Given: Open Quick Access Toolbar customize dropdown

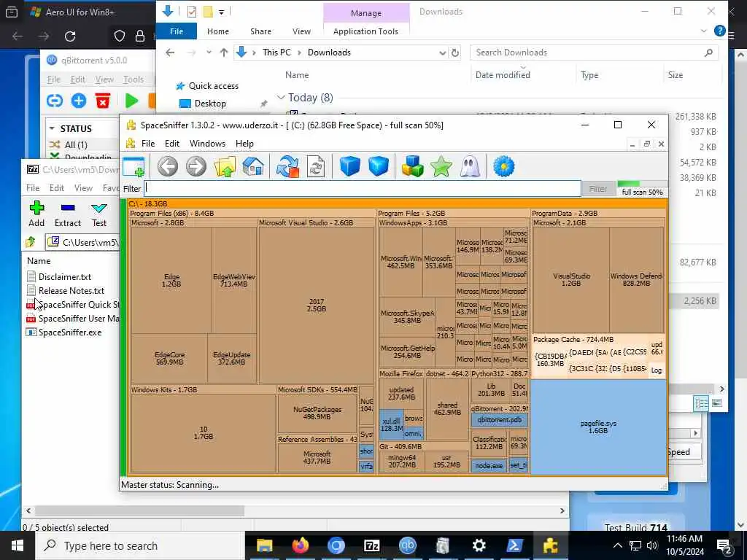Looking at the screenshot, I should pos(222,12).
